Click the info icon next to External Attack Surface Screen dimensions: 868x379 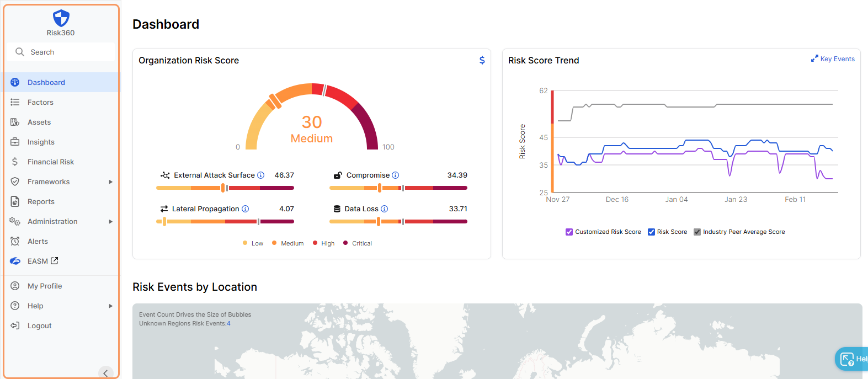(261, 175)
